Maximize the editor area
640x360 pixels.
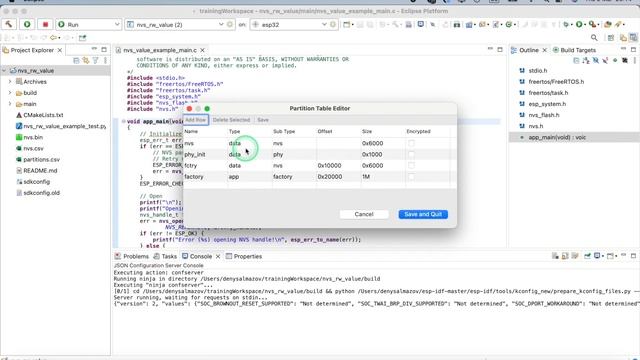point(500,49)
